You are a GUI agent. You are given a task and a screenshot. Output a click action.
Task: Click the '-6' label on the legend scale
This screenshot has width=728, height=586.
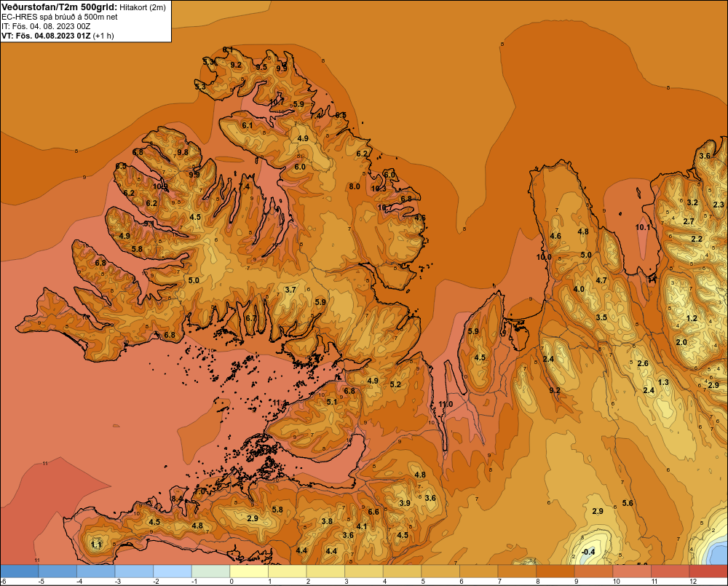point(3,582)
